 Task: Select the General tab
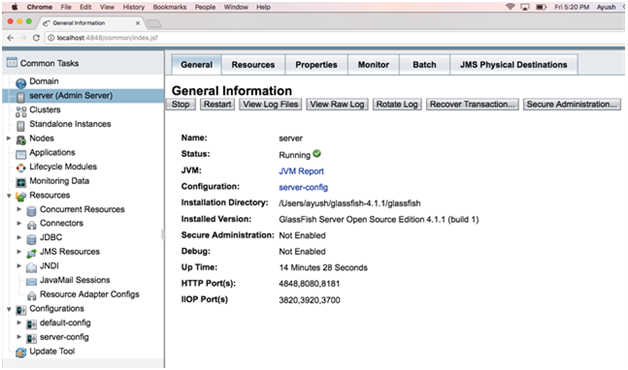point(196,65)
